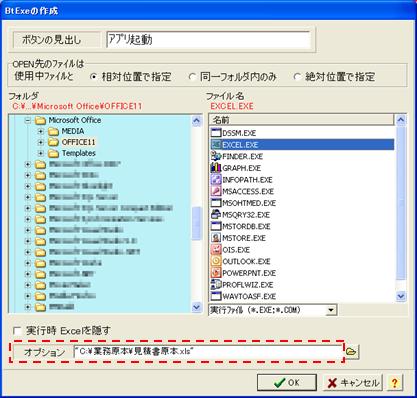Click folder tree scrollbar down arrow

click(197, 307)
